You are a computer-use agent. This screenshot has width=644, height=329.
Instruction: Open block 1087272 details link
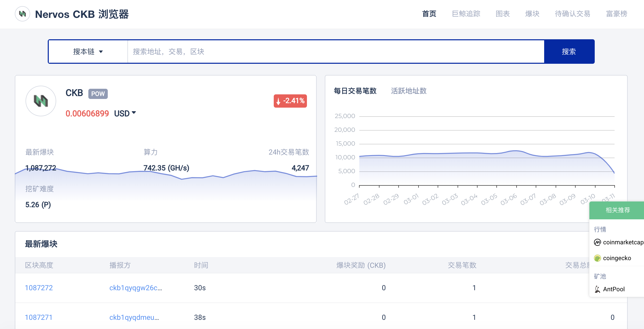pyautogui.click(x=39, y=287)
